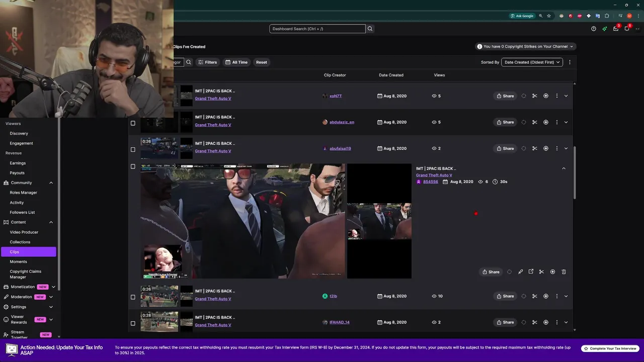Screen dimensions: 644x362
Task: Collapse the Content sidebar section
Action: 51,222
